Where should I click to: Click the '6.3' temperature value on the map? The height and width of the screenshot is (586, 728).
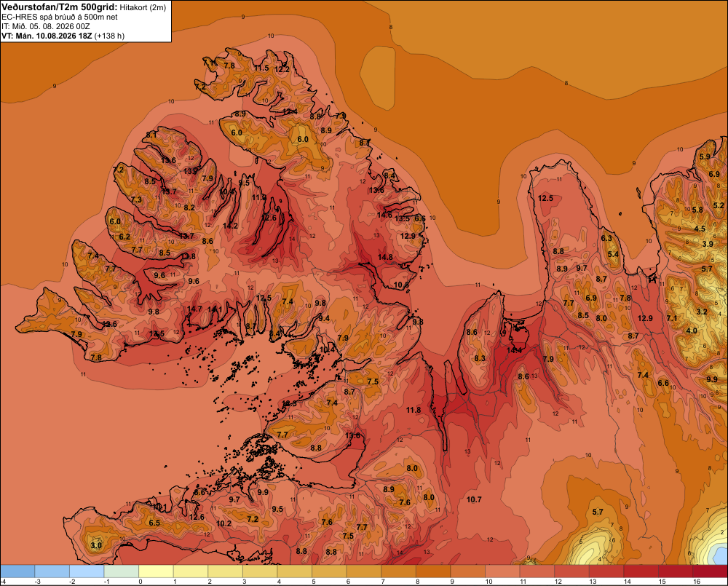(x=606, y=238)
